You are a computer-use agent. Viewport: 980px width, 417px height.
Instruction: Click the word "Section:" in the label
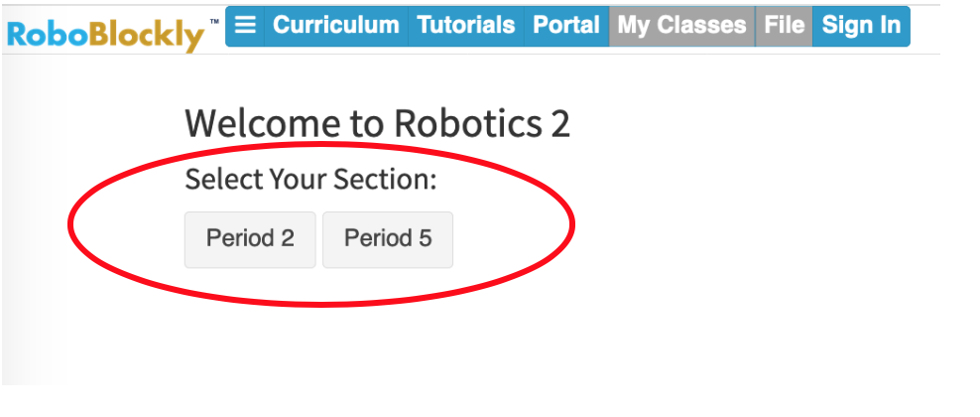pos(385,180)
